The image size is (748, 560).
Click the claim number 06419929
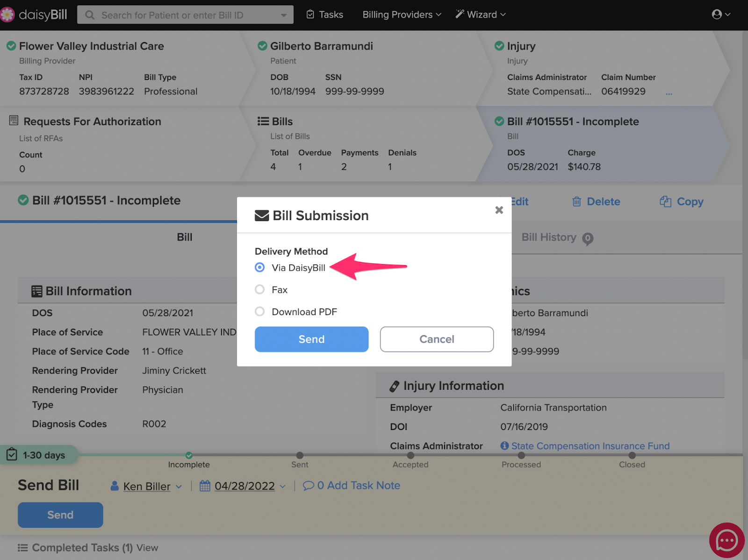[623, 91]
